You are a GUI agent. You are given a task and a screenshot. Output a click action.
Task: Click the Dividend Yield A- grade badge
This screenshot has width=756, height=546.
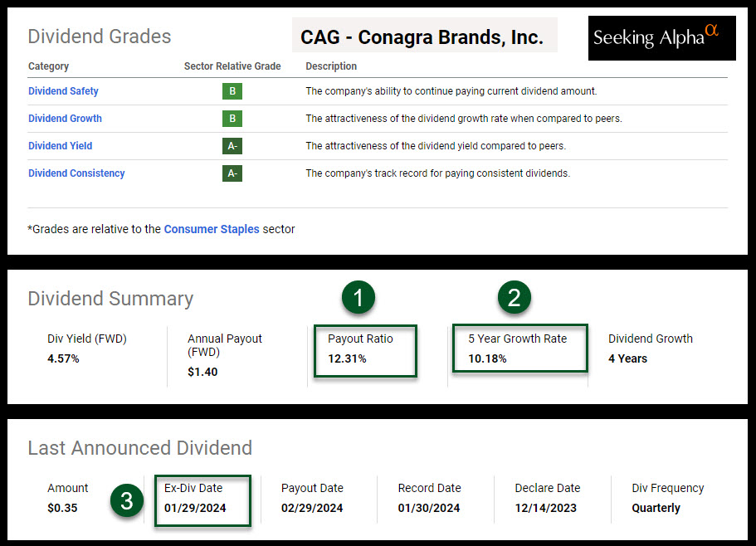click(232, 146)
